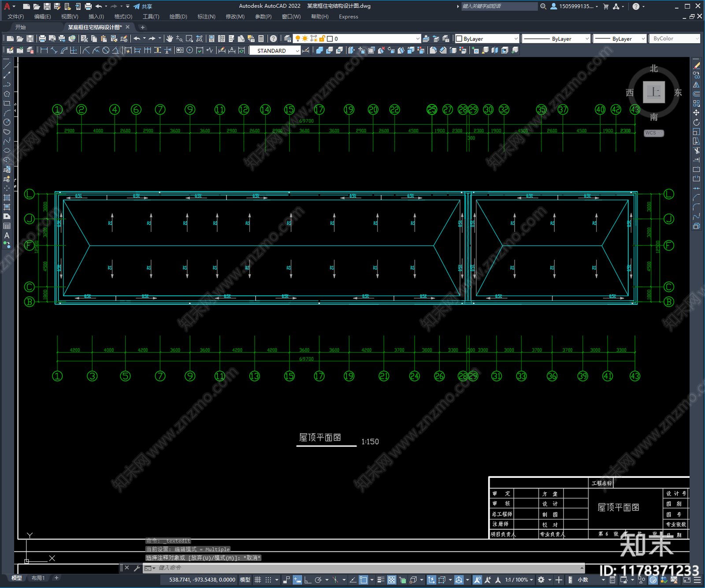Open the Layer Properties Manager icon

(288, 39)
